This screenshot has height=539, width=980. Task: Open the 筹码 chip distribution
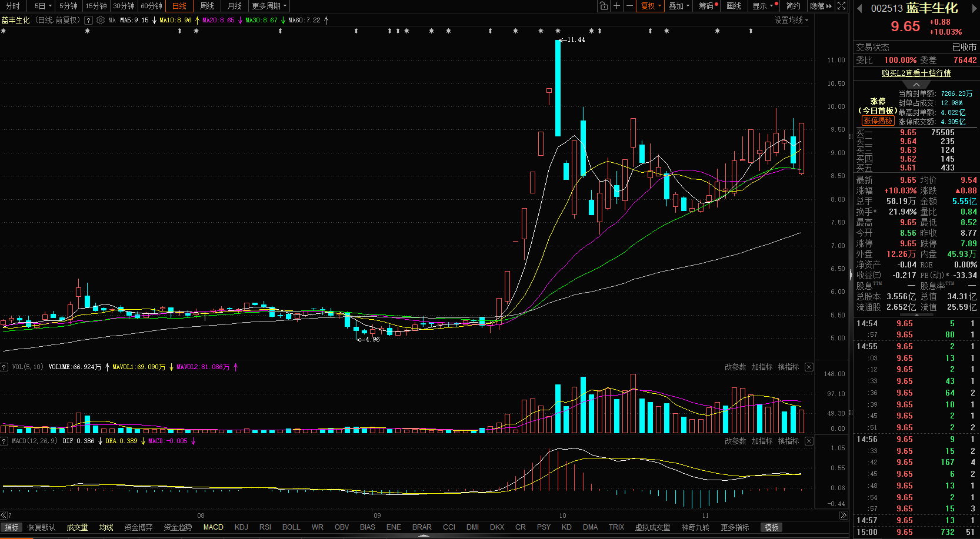708,6
